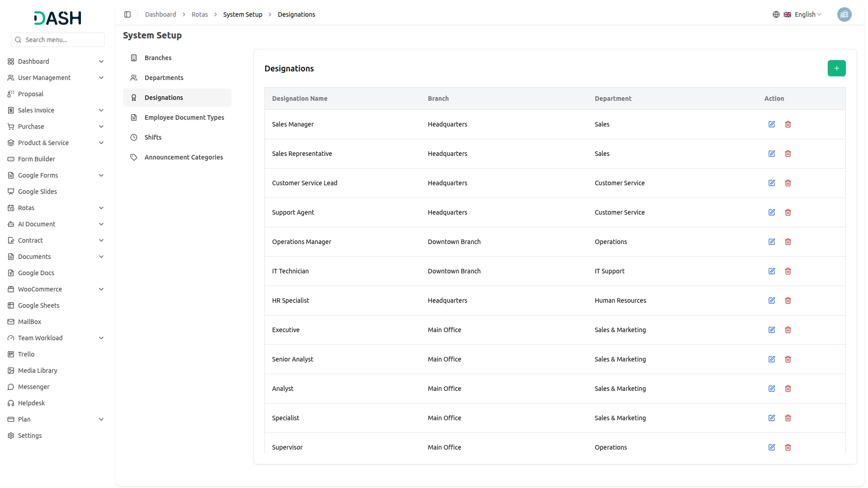868x488 pixels.
Task: Click the globe language icon
Action: point(776,14)
